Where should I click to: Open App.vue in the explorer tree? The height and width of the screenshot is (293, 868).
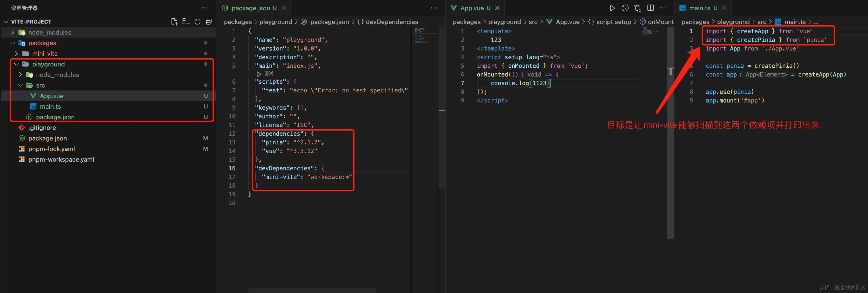coord(108,96)
